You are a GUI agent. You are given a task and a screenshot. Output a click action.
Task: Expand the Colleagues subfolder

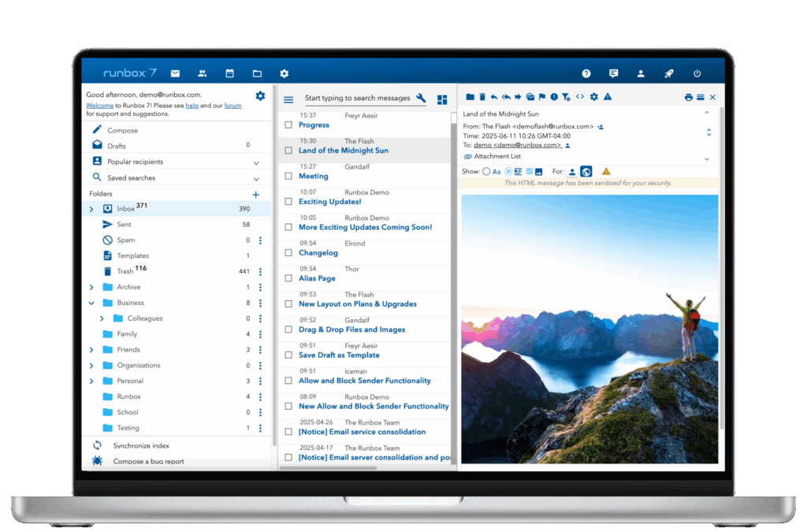[x=102, y=318]
